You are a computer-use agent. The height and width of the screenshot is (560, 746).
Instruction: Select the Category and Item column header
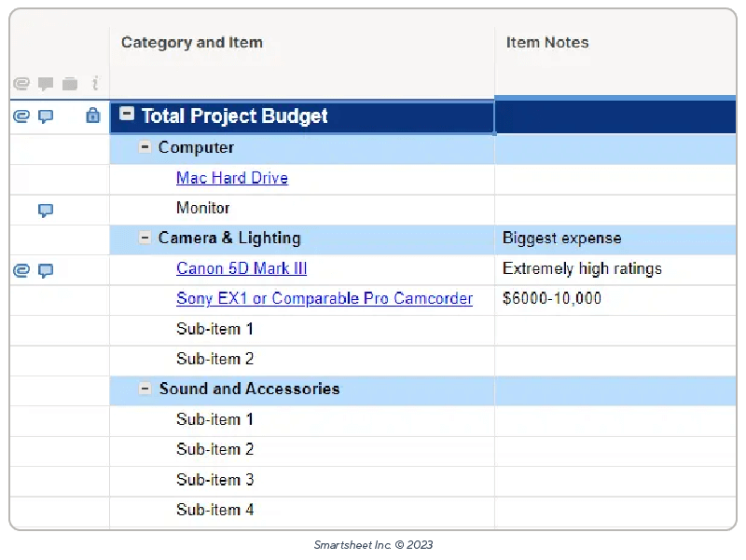click(192, 42)
